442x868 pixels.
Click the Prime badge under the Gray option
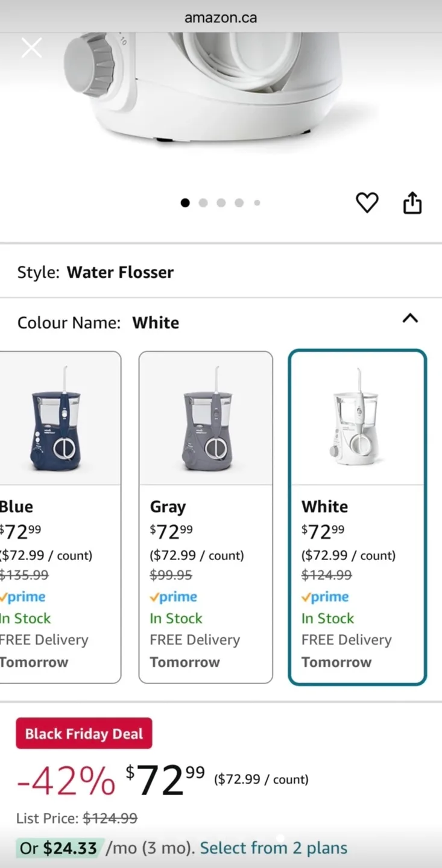[173, 596]
